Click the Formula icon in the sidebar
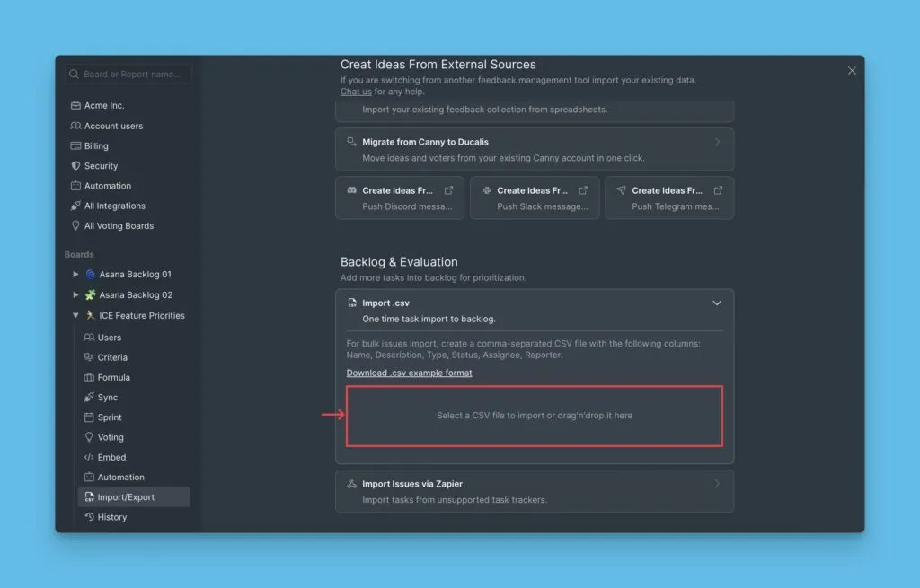This screenshot has height=588, width=920. click(x=90, y=377)
